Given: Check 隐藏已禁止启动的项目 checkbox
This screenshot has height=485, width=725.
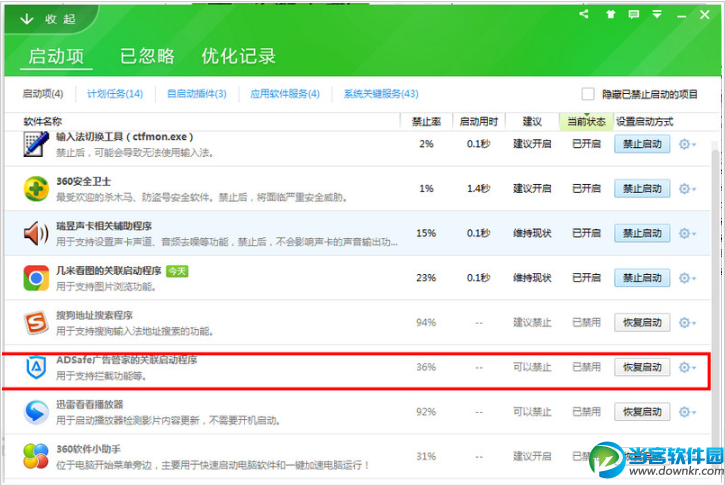Looking at the screenshot, I should click(x=588, y=94).
